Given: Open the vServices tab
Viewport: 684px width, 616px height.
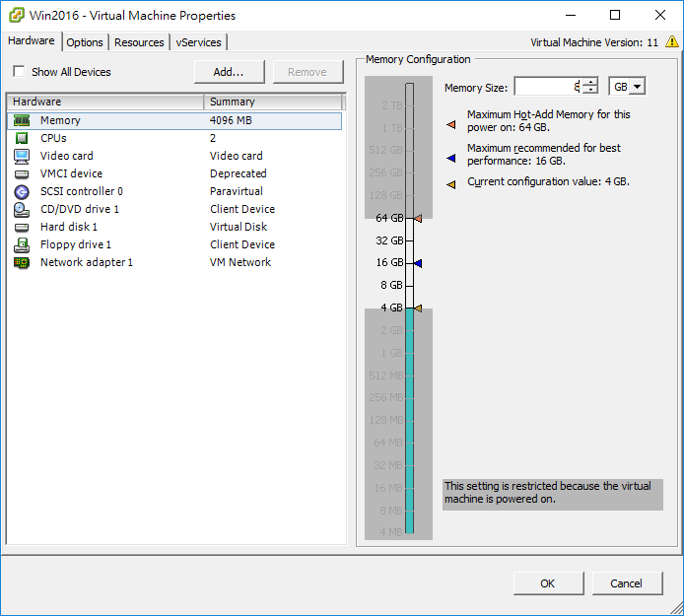Looking at the screenshot, I should pos(198,42).
